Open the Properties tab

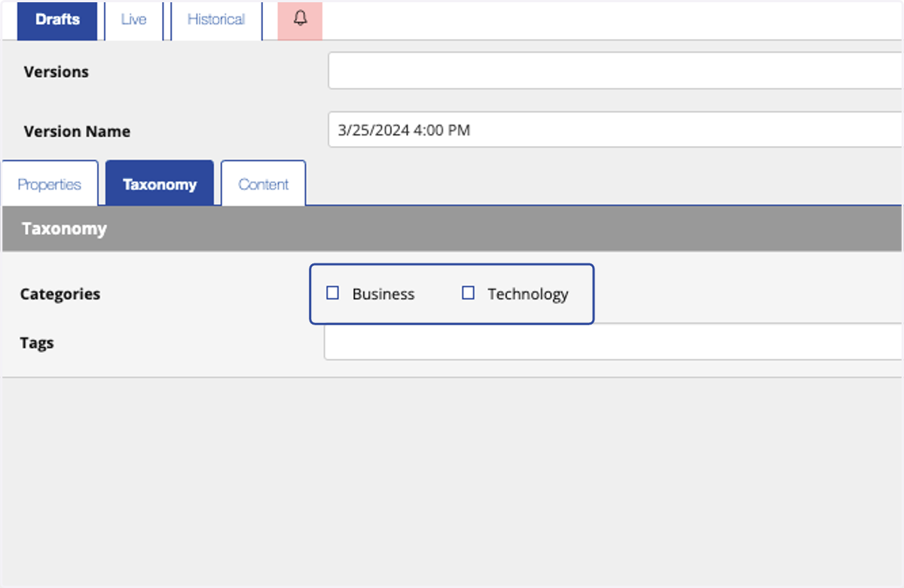pos(50,184)
